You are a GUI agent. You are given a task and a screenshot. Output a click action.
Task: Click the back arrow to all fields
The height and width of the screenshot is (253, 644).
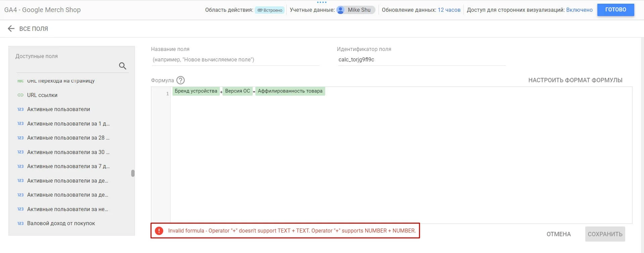(11, 29)
